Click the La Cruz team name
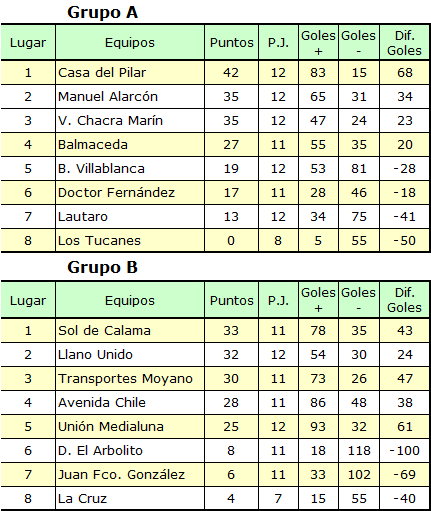This screenshot has width=431, height=511. pos(82,499)
